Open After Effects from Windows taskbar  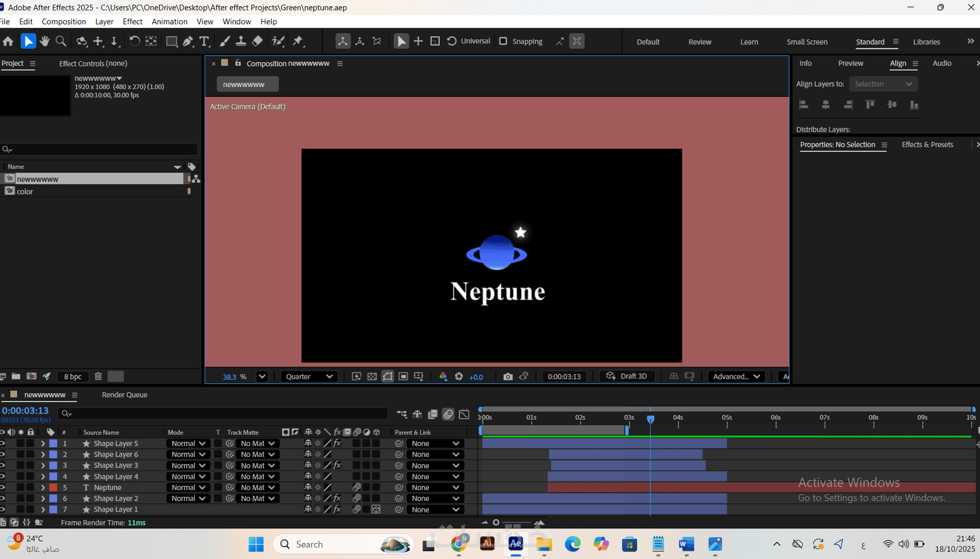[515, 544]
